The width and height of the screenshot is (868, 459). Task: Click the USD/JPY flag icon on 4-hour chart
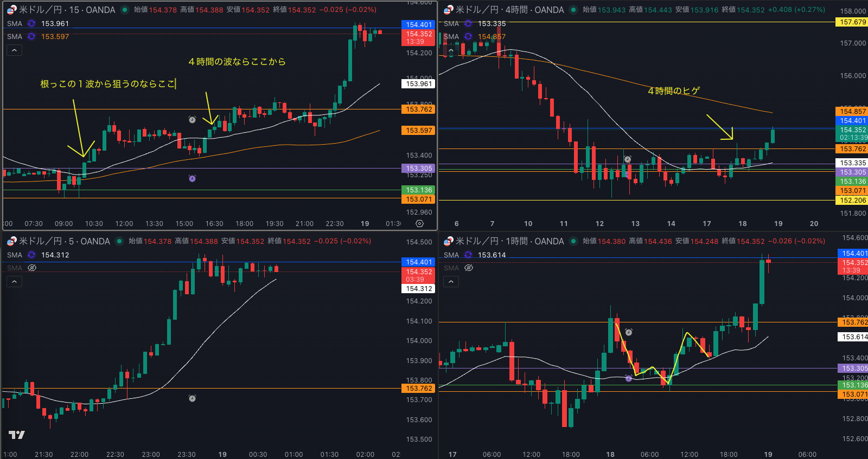pos(448,10)
